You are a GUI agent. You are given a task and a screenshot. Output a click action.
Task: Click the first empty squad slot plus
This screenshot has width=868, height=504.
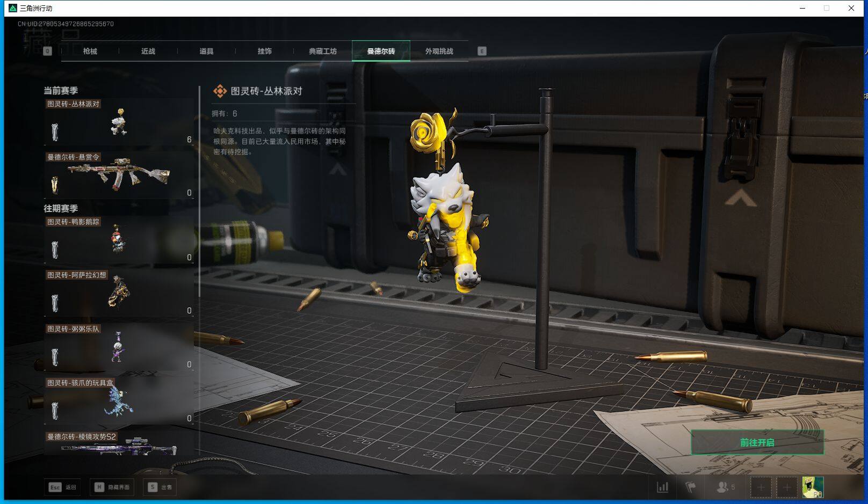(761, 487)
